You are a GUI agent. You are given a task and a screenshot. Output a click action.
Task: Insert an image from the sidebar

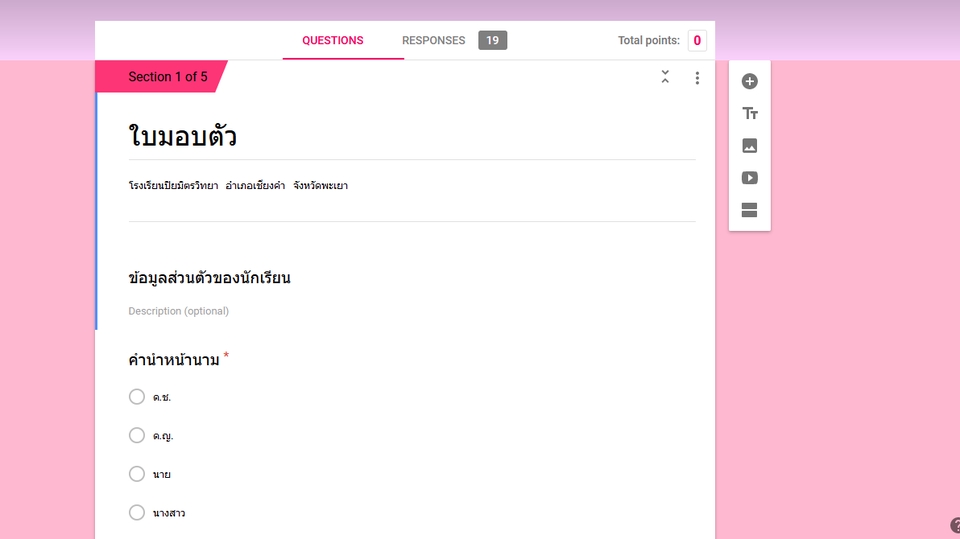pyautogui.click(x=749, y=146)
